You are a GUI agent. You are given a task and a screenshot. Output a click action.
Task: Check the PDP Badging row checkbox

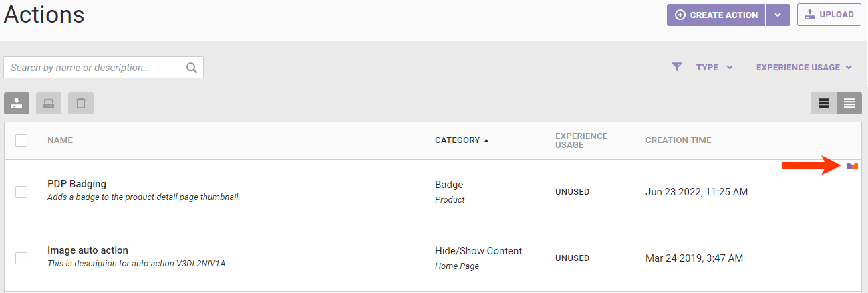coord(21,192)
